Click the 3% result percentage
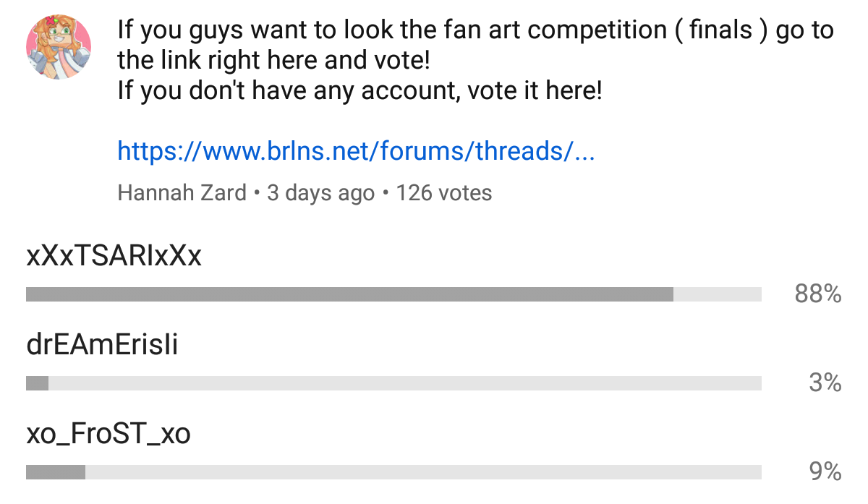868x504 pixels. point(825,383)
